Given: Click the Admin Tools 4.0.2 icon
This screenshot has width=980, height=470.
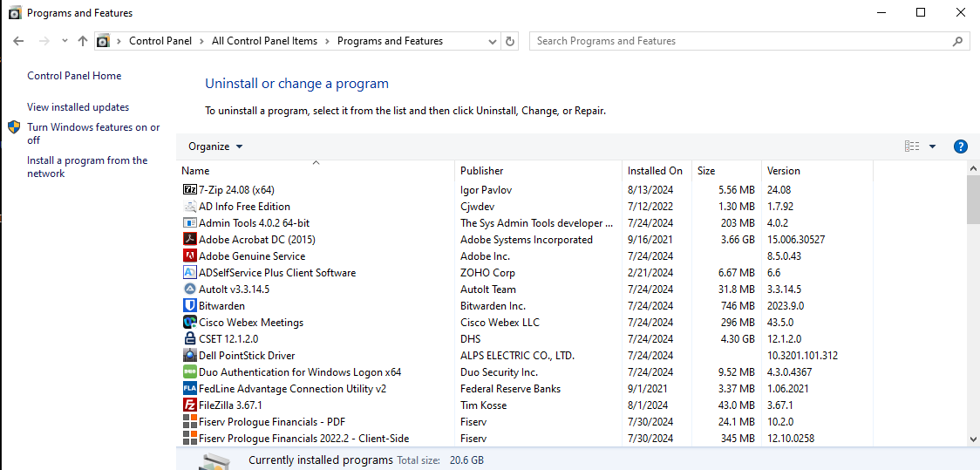Looking at the screenshot, I should click(189, 222).
